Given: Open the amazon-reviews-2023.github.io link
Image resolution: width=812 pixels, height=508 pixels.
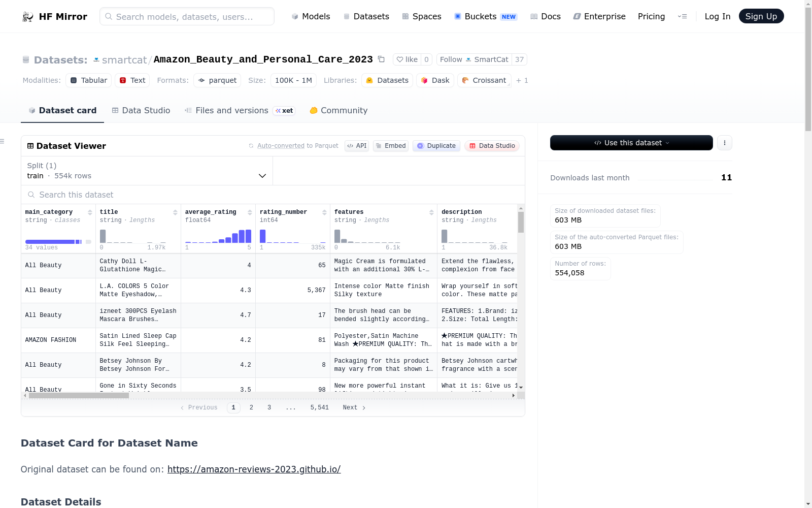Looking at the screenshot, I should click(x=254, y=469).
